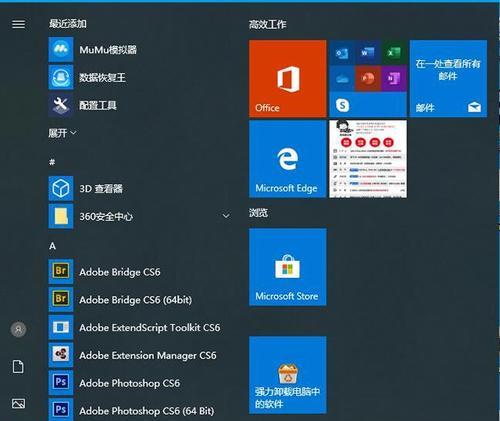This screenshot has width=500, height=421.
Task: Open OneDrive in the Office apps tile
Action: (342, 79)
